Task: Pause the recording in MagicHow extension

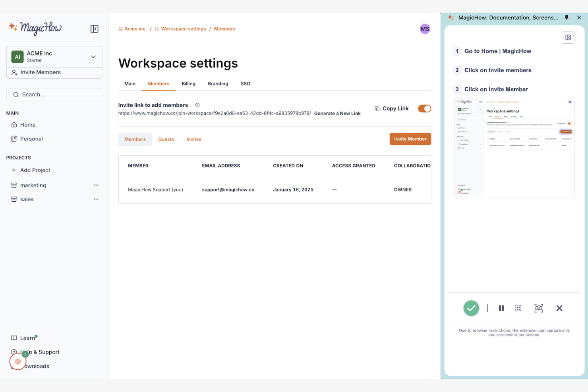Action: [x=501, y=308]
